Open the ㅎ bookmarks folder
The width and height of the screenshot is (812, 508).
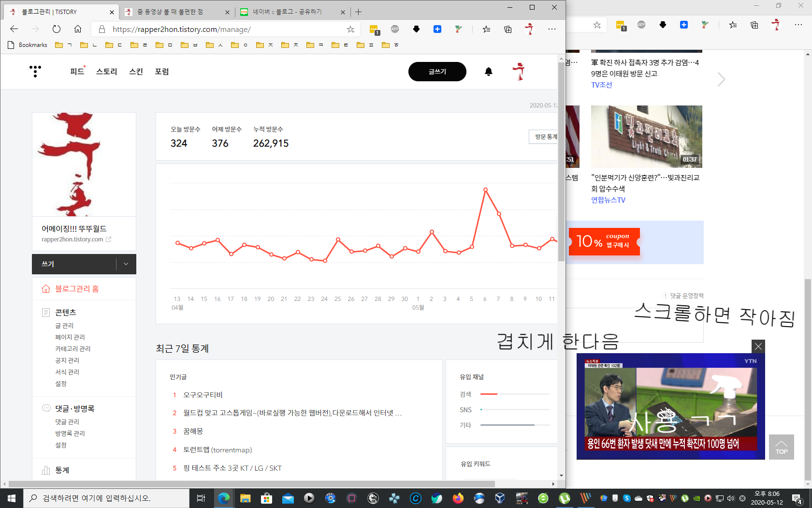point(390,45)
